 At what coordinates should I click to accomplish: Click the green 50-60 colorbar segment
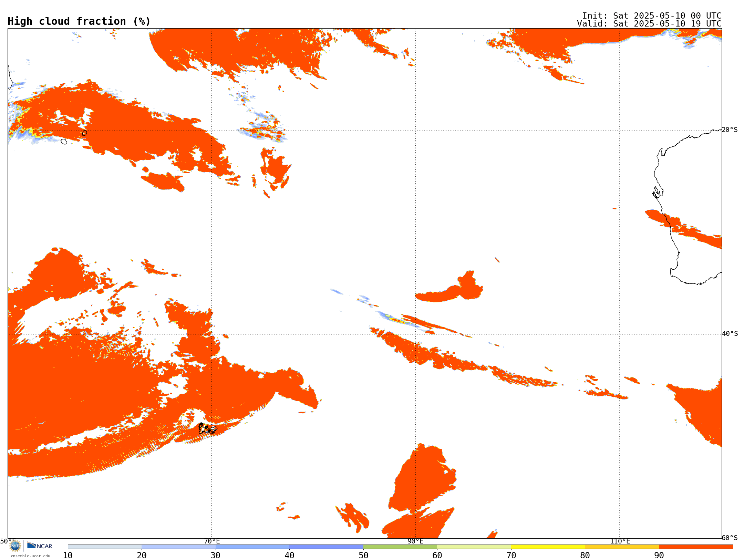[x=400, y=547]
